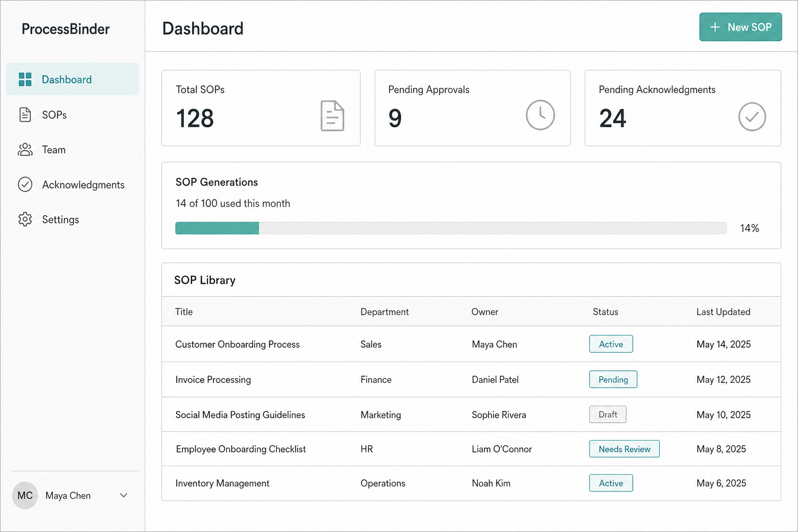The height and width of the screenshot is (532, 798).
Task: Click the May 10, 2025 date
Action: click(x=724, y=415)
